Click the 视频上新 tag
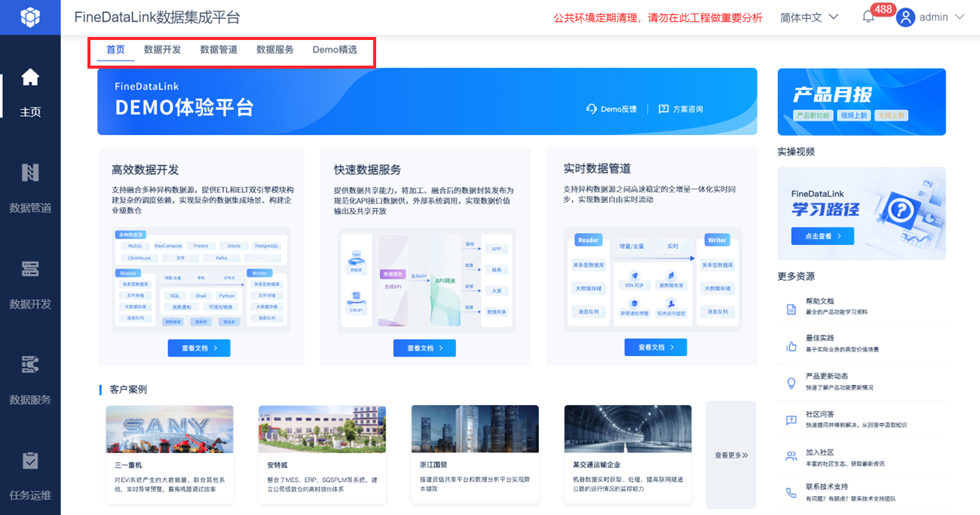 point(854,115)
